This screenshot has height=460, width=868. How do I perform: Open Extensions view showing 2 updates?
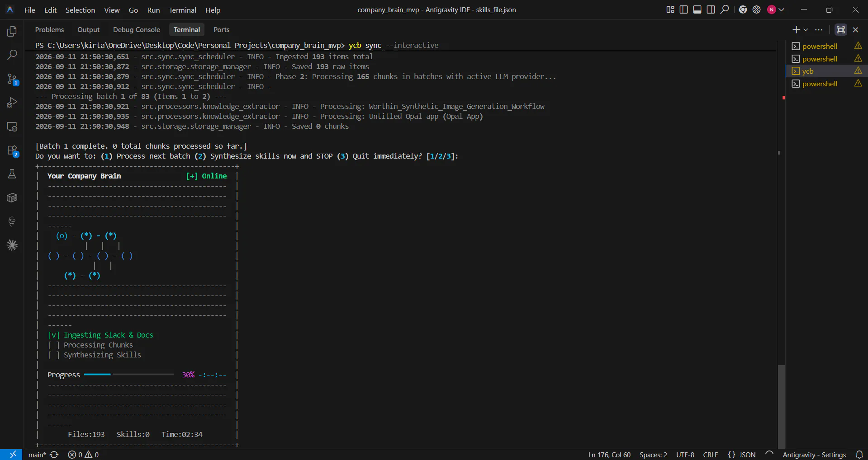[12, 150]
